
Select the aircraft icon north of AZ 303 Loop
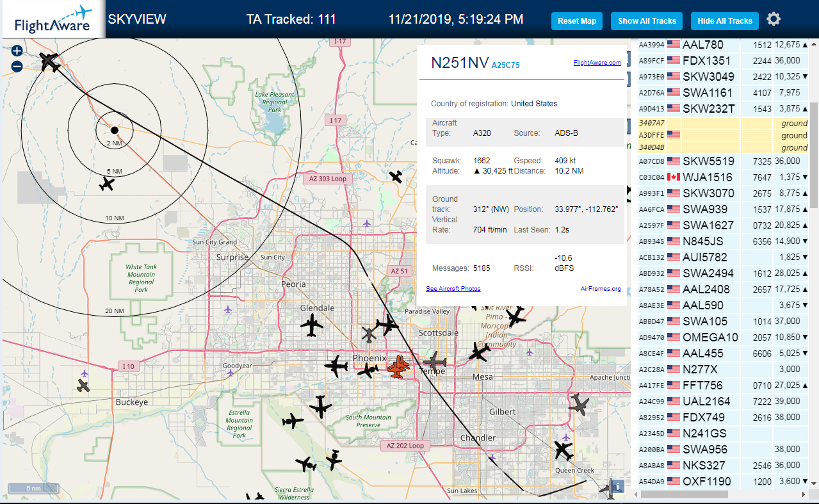click(396, 176)
